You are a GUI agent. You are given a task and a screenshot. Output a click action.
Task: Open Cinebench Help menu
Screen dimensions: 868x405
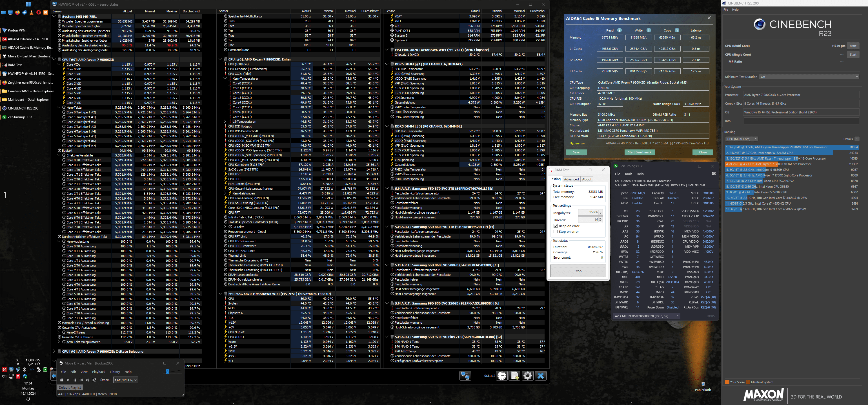[x=736, y=10]
